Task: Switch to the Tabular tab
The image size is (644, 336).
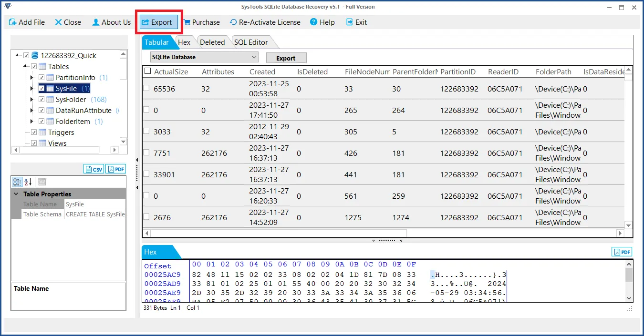Action: pyautogui.click(x=157, y=42)
